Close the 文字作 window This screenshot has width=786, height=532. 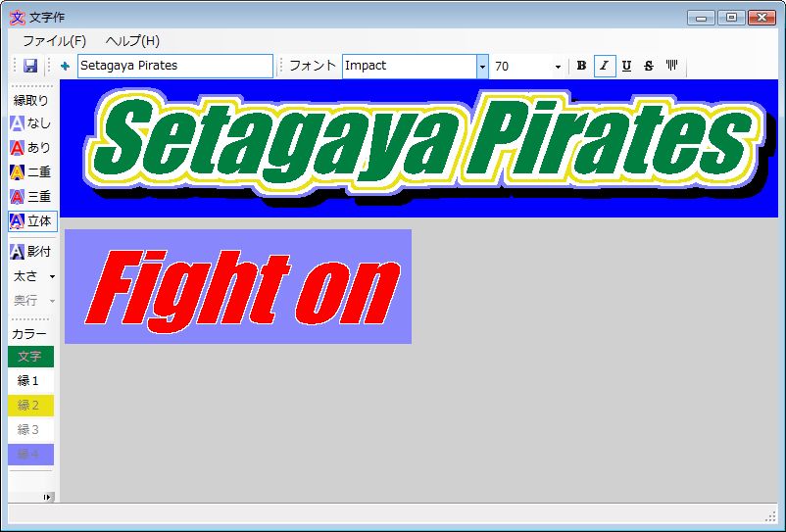click(x=761, y=18)
